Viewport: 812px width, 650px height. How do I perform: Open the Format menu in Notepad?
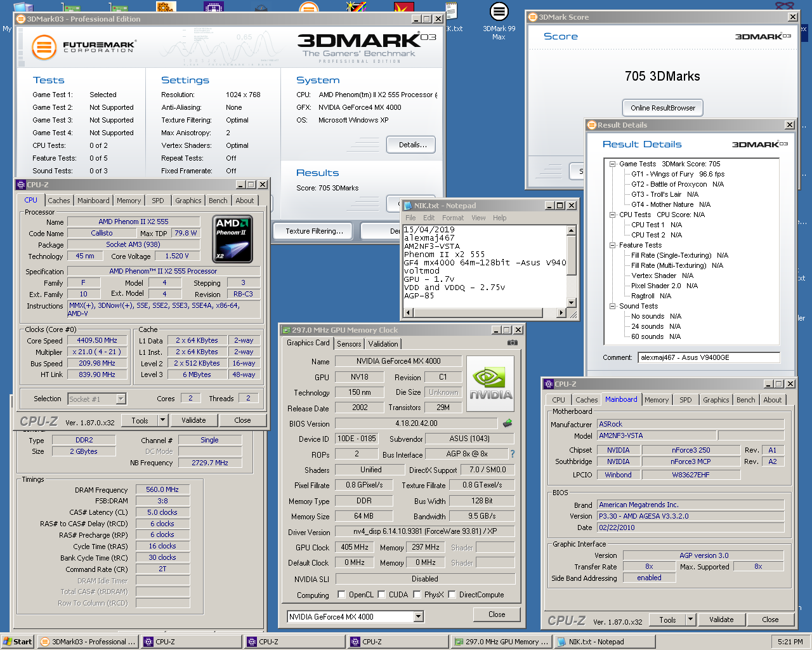[x=453, y=218]
